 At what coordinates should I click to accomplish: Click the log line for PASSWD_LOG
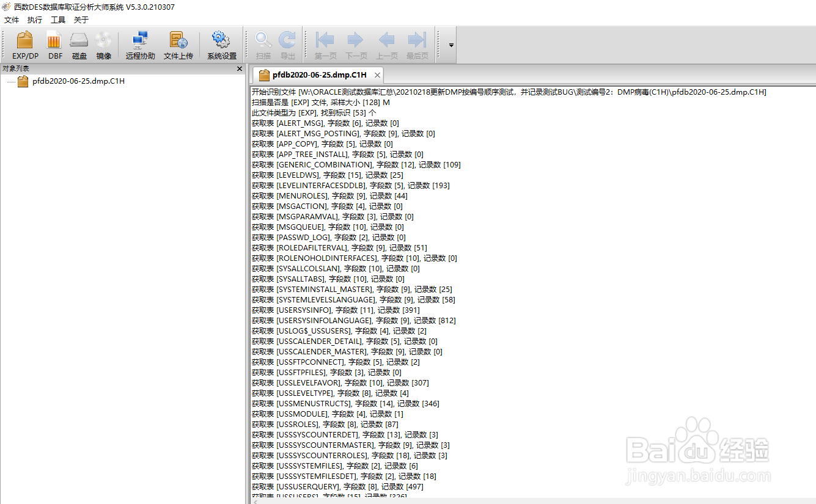click(x=329, y=238)
